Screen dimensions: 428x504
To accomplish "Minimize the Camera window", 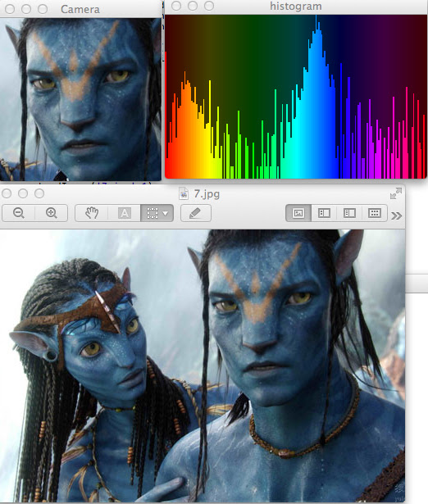I will coord(26,9).
